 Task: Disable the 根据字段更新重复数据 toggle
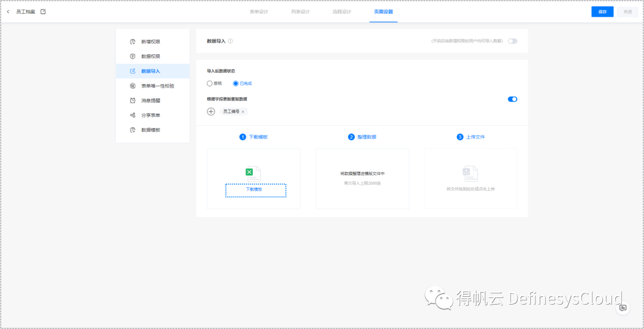pyautogui.click(x=512, y=99)
